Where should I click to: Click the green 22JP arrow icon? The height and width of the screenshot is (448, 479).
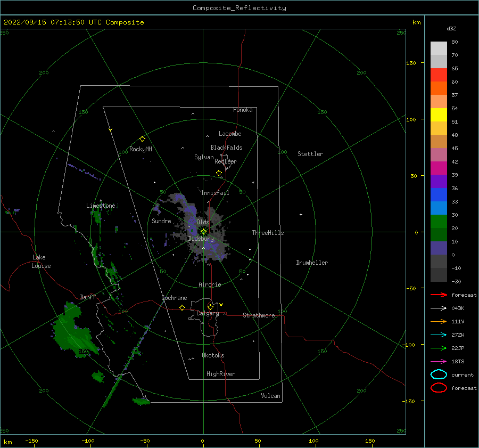[439, 348]
